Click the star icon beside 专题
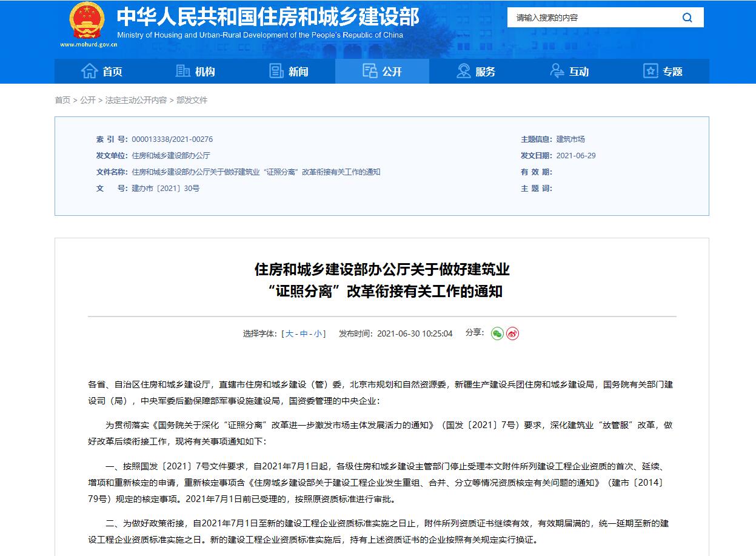 (651, 72)
